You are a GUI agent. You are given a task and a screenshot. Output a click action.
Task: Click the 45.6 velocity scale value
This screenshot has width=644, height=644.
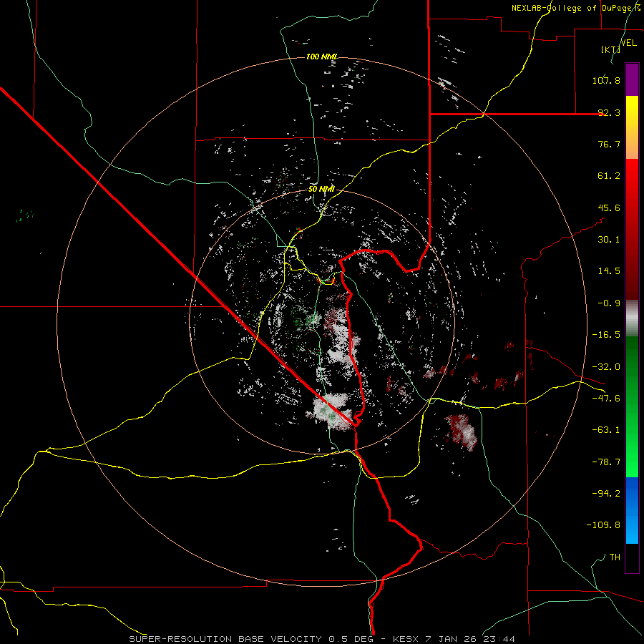click(609, 208)
